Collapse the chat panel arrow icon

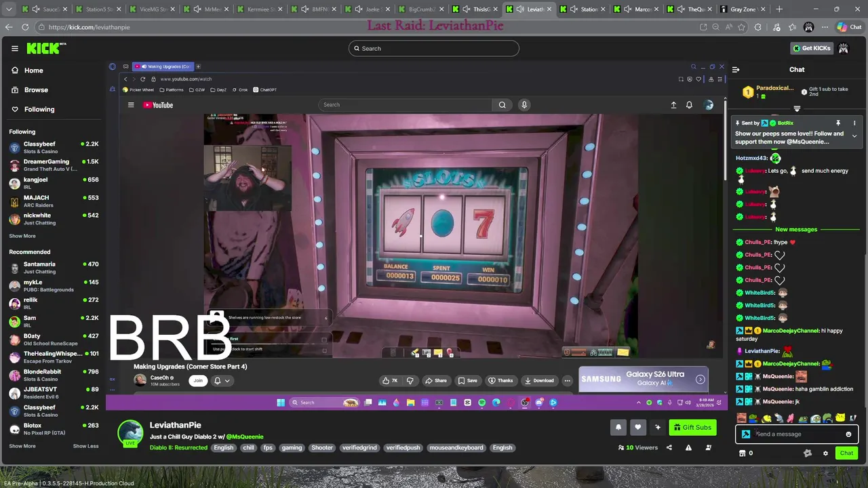(x=736, y=69)
